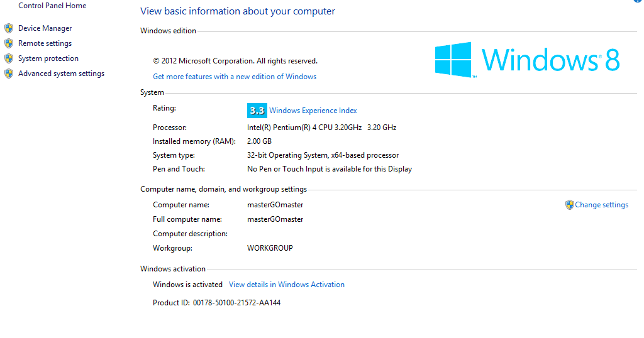Click the Full computer name value masterGOmaster
Screen dimensions: 644x338
[275, 219]
